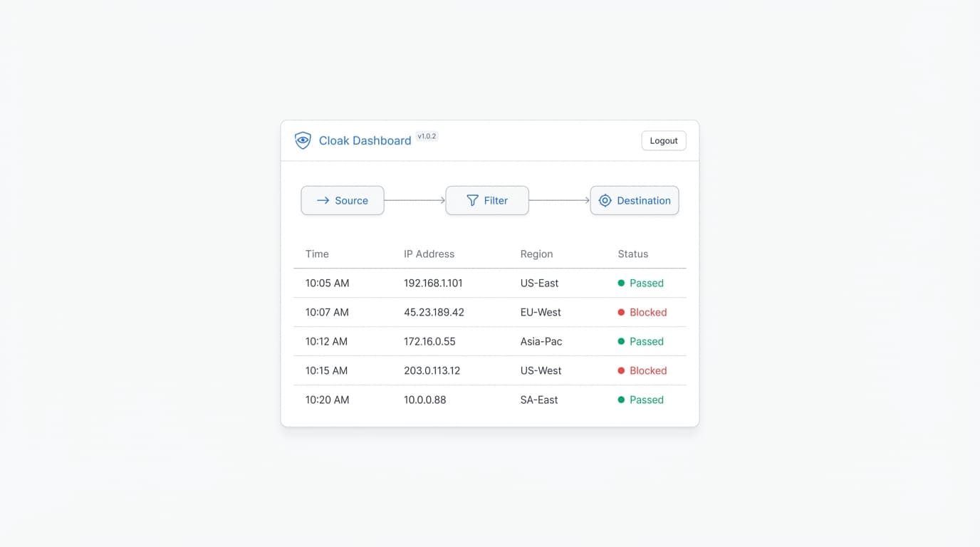
Task: Open the Cloak Dashboard title link
Action: pyautogui.click(x=365, y=141)
